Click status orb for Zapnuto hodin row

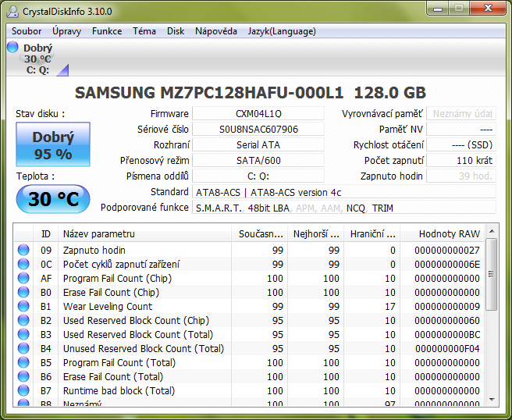click(23, 251)
